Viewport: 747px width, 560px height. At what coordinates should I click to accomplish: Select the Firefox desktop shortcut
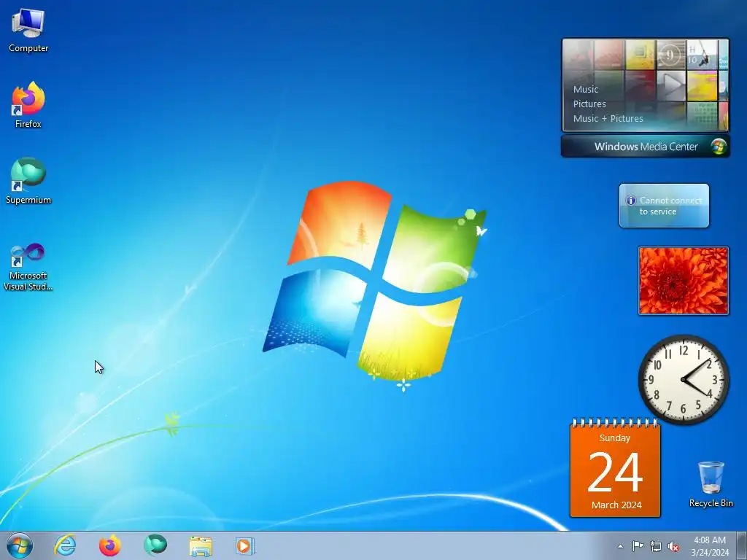coord(28,105)
